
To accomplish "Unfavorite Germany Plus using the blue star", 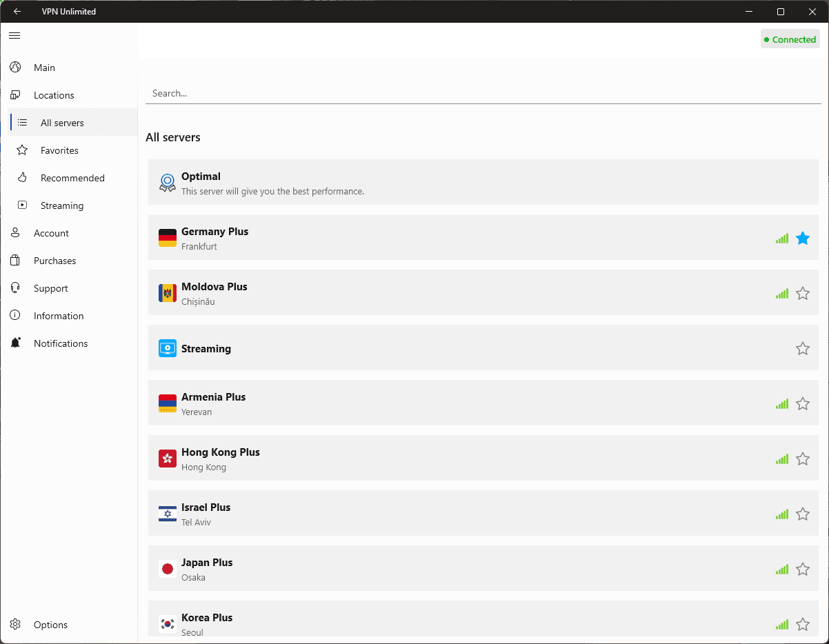I will [x=802, y=239].
